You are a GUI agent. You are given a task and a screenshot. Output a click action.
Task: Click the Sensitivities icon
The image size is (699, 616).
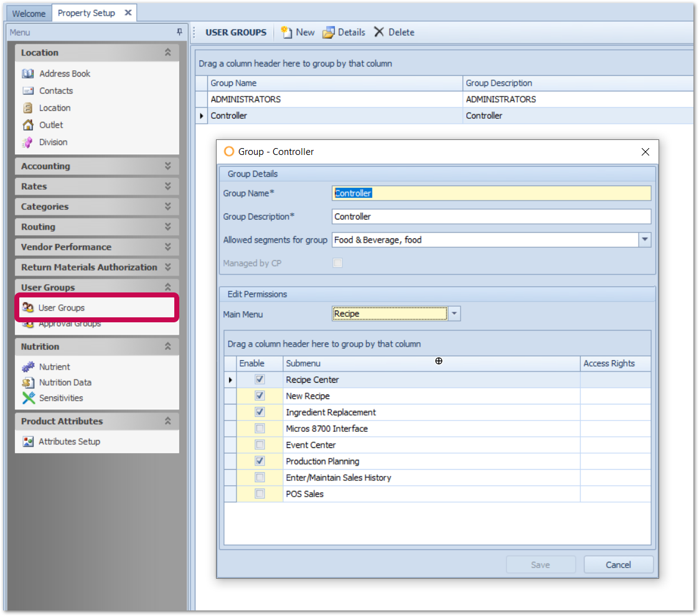[x=29, y=398]
